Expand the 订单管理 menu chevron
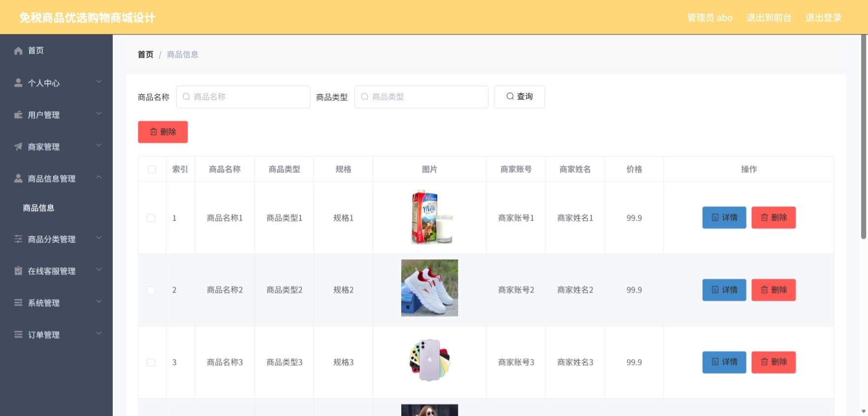Image resolution: width=868 pixels, height=416 pixels. coord(99,333)
